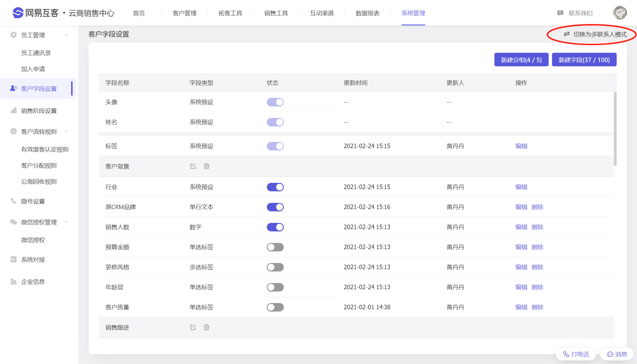Screen dimensions: 637x364
Task: Toggle the 姓名 field status switch
Action: coord(275,122)
